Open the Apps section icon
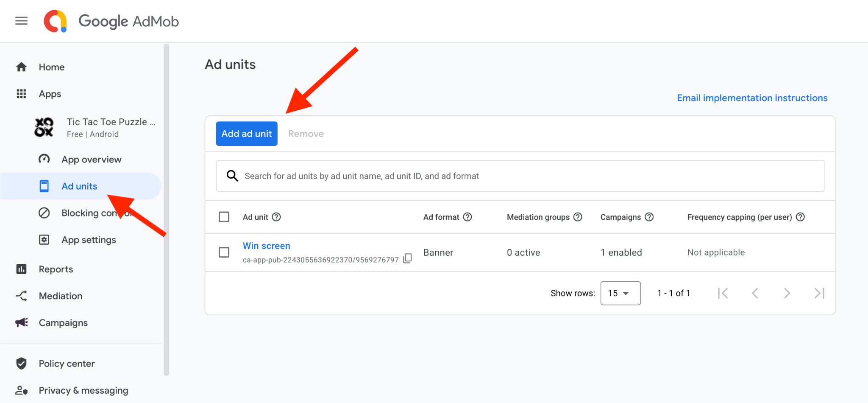Image resolution: width=868 pixels, height=403 pixels. [x=21, y=94]
